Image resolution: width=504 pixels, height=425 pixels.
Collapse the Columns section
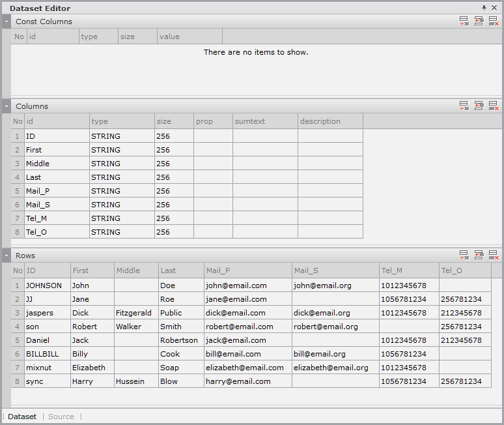7,106
